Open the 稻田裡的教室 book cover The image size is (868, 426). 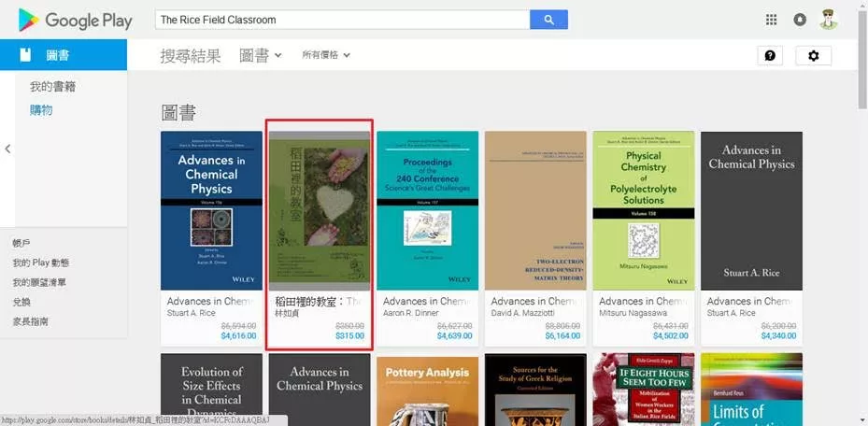tap(320, 211)
